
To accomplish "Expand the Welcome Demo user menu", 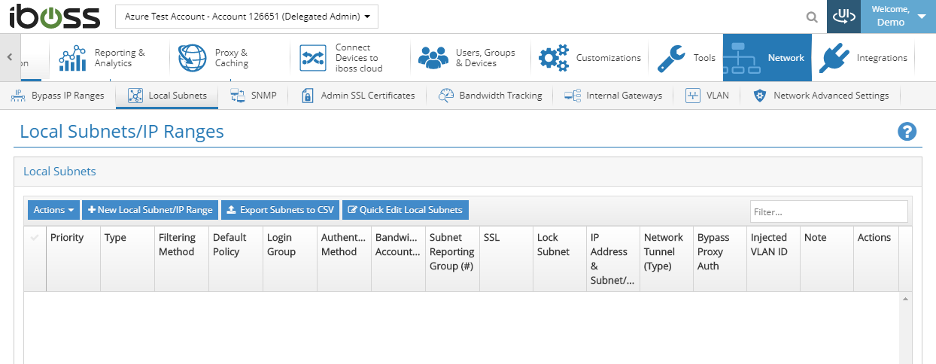I will [898, 17].
